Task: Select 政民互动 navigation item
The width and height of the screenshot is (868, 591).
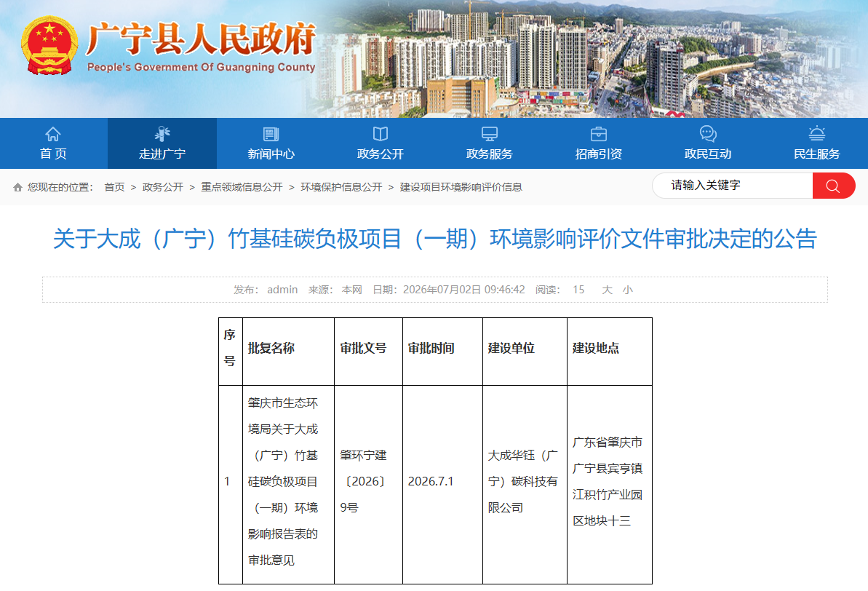Action: coord(708,143)
